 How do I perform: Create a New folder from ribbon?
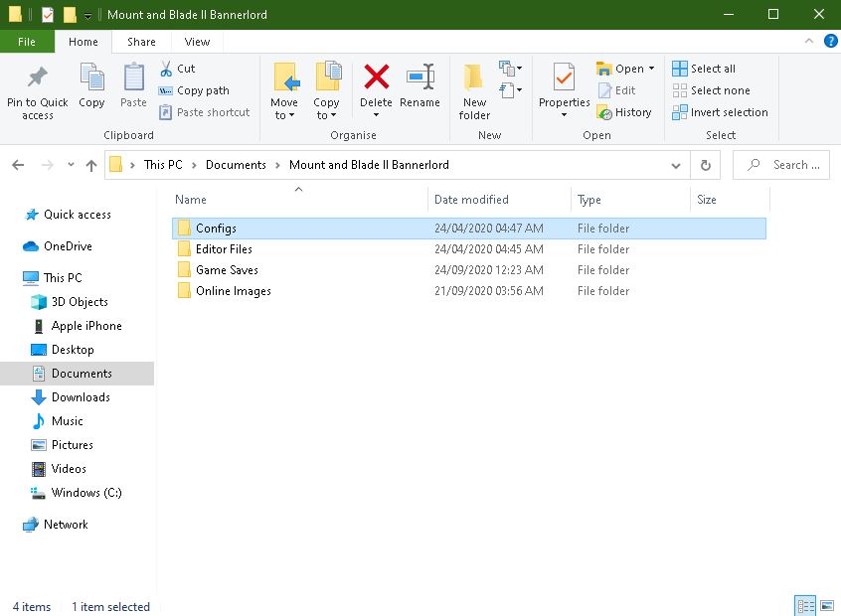point(474,91)
